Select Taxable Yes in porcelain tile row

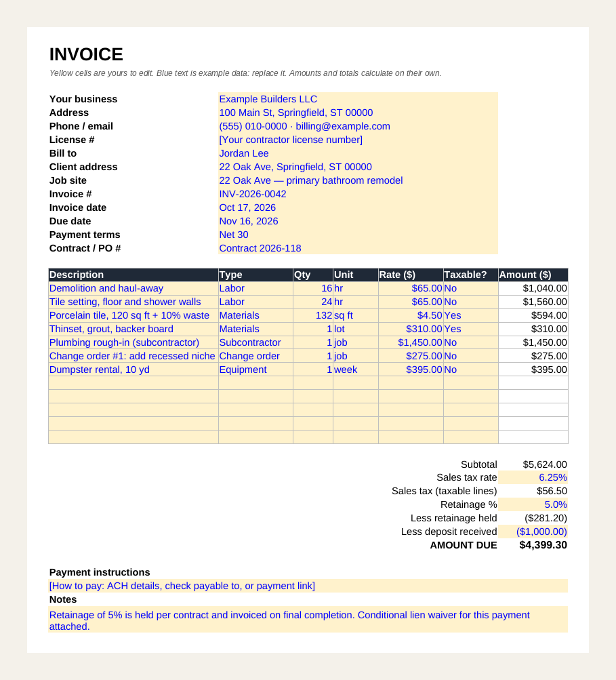(x=471, y=315)
